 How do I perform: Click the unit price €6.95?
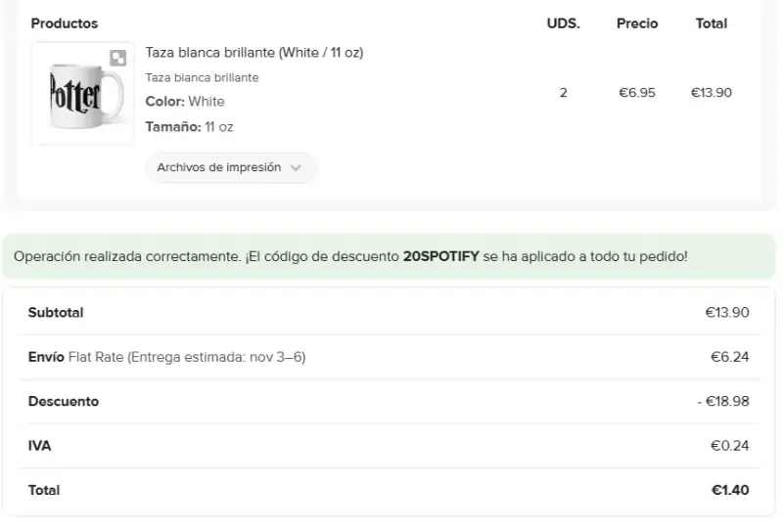(637, 93)
